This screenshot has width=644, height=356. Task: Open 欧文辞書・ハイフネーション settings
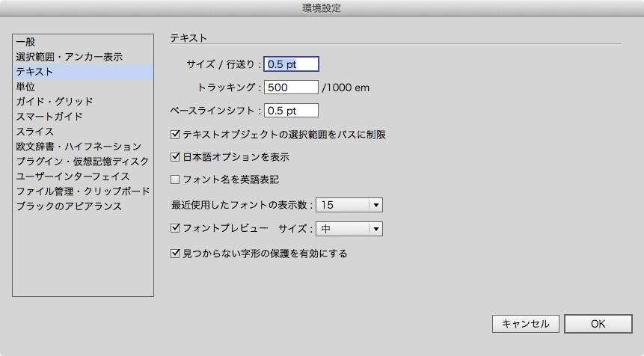click(79, 147)
